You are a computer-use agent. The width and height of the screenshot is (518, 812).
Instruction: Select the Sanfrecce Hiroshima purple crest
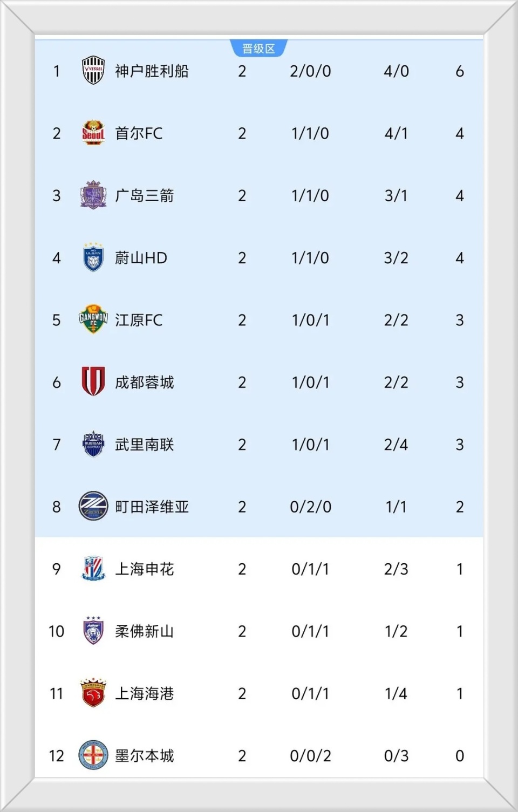coord(93,195)
